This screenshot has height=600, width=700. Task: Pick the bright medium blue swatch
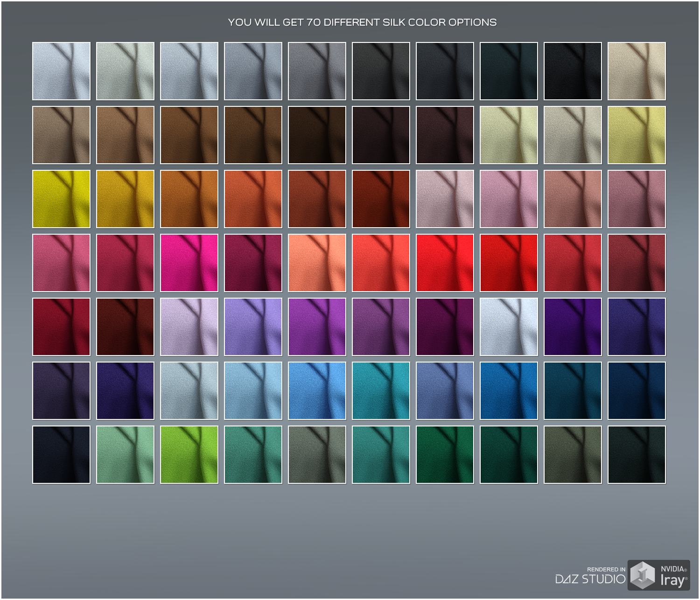(x=317, y=391)
